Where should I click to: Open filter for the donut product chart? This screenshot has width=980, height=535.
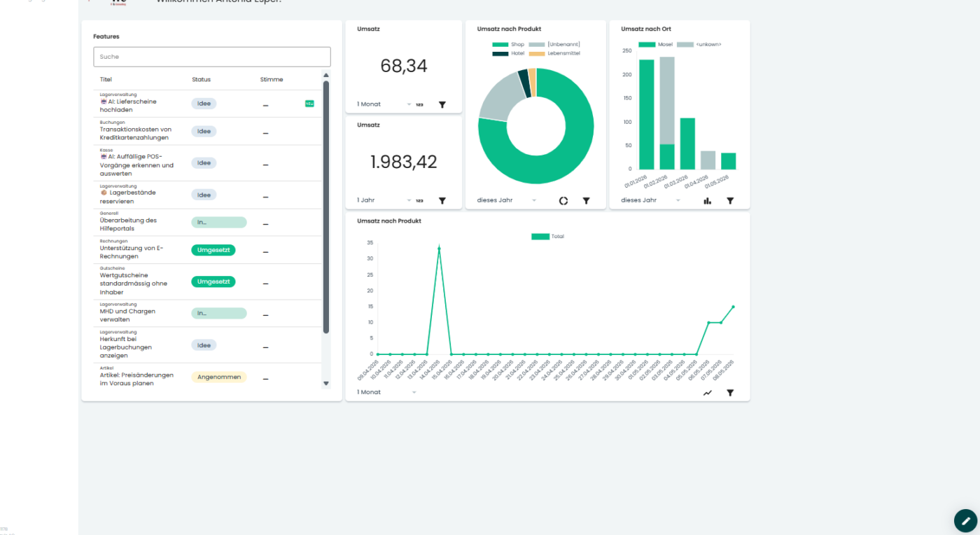[586, 200]
